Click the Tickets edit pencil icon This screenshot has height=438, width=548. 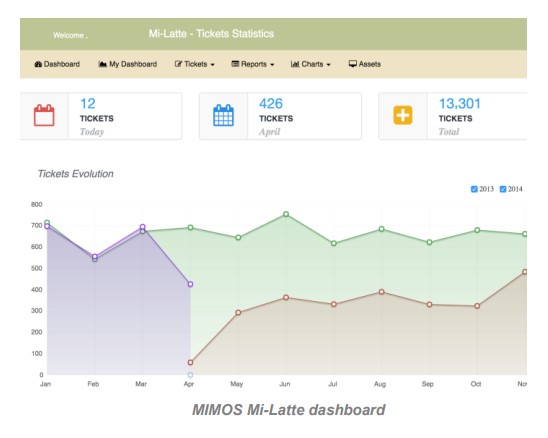click(x=178, y=64)
